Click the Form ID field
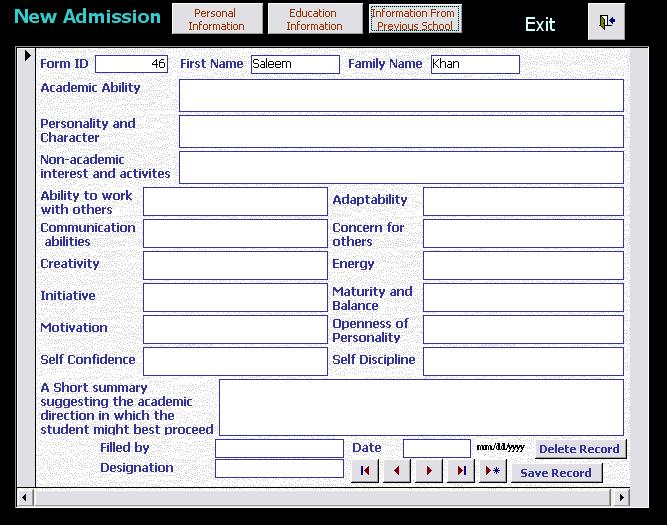 click(131, 64)
